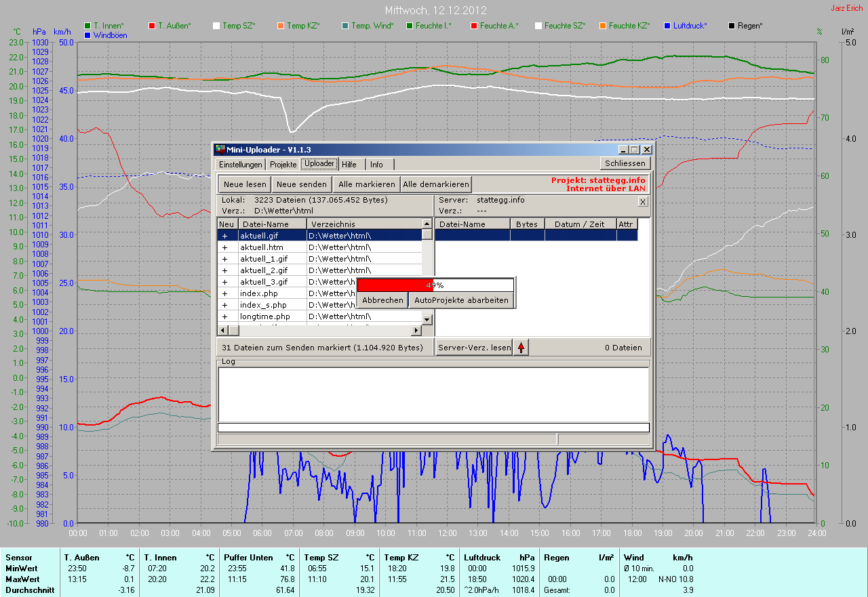868x597 pixels.
Task: Click the plus marker beside index.php
Action: (225, 293)
